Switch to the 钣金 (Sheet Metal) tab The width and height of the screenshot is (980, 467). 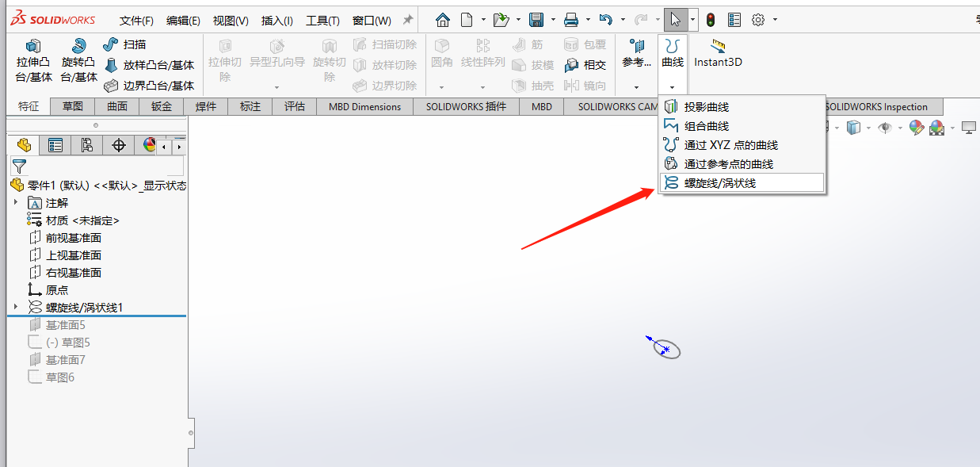[x=162, y=107]
